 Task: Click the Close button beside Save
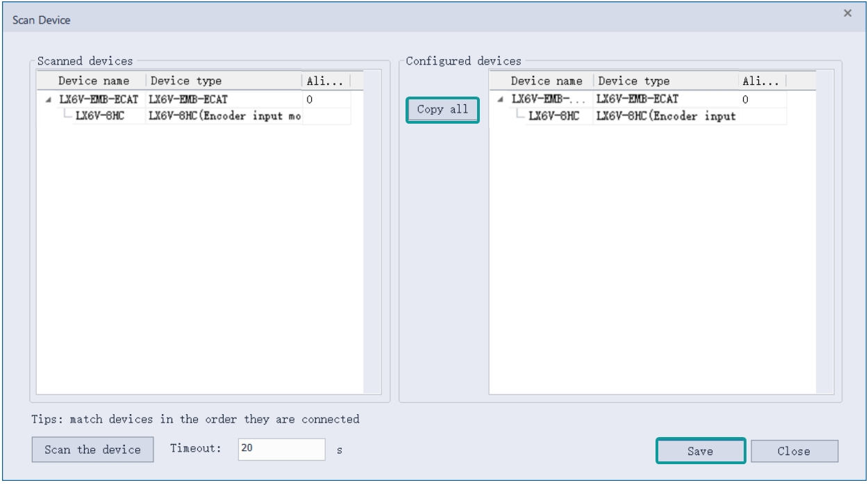tap(794, 451)
